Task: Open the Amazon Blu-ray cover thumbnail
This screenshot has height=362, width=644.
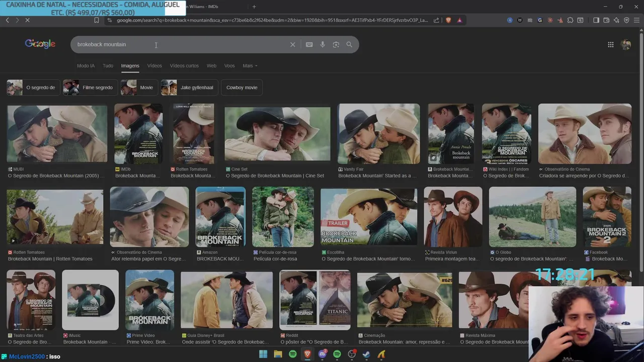Action: pos(220,217)
